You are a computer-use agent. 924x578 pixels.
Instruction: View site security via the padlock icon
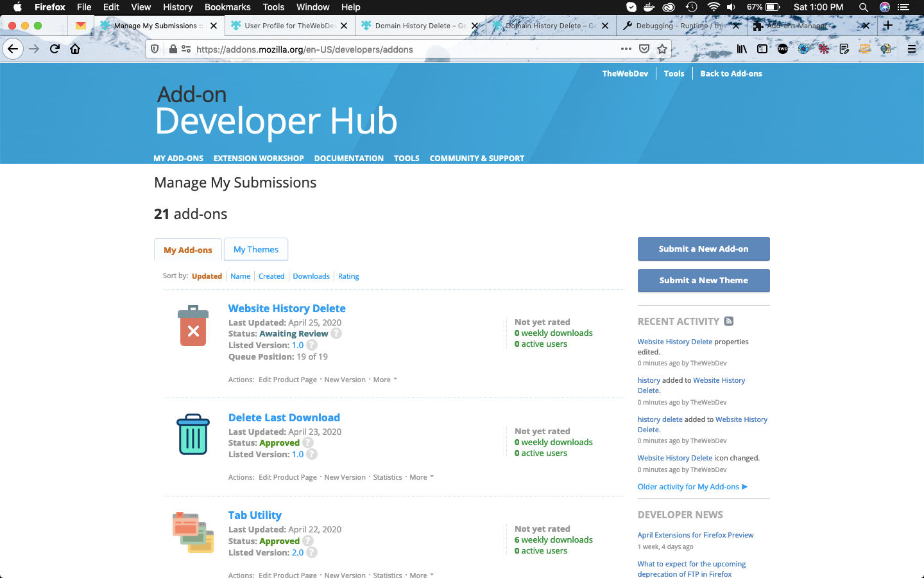point(173,49)
